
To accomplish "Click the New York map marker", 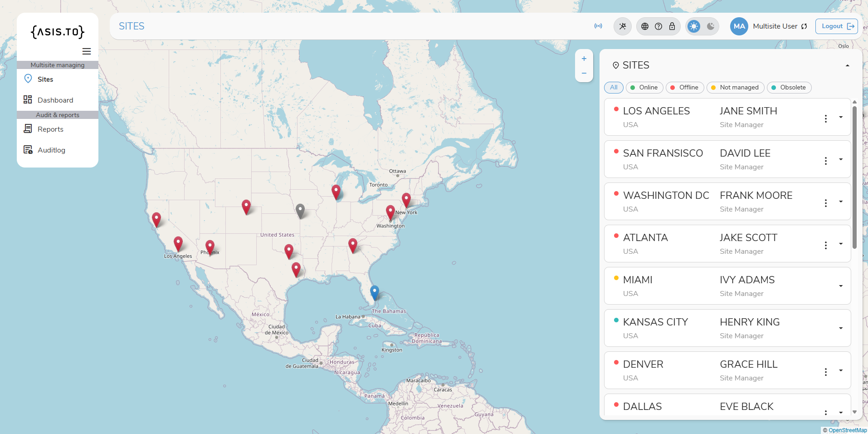I will [406, 200].
